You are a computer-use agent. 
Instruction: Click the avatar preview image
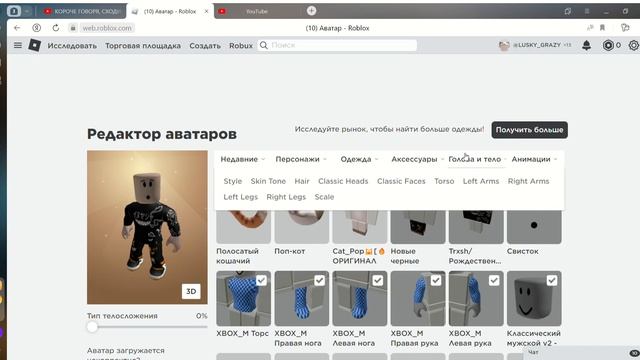coord(147,227)
